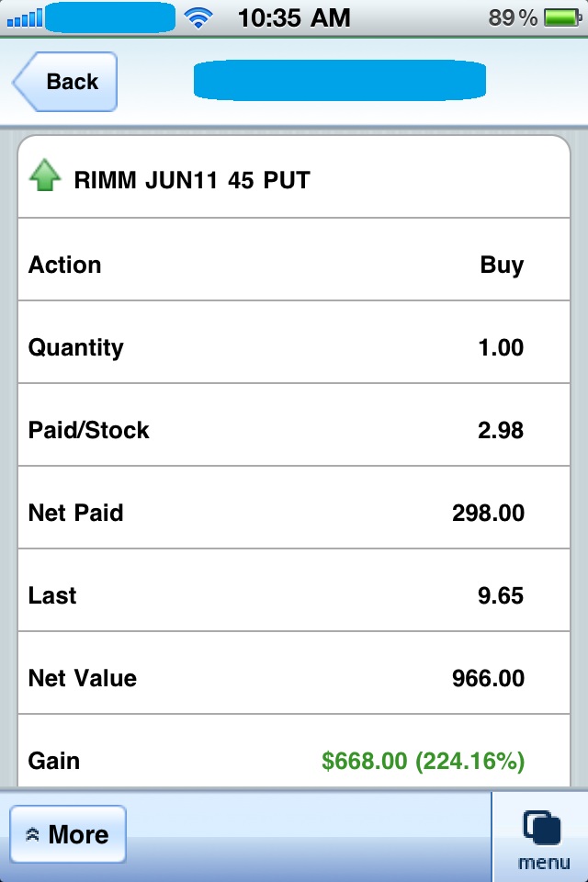The width and height of the screenshot is (588, 882).
Task: Click the Buy action value
Action: pos(502,265)
